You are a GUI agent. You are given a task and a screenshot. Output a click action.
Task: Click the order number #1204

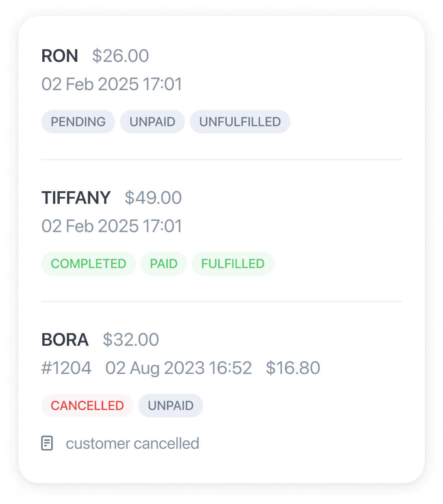coord(67,368)
